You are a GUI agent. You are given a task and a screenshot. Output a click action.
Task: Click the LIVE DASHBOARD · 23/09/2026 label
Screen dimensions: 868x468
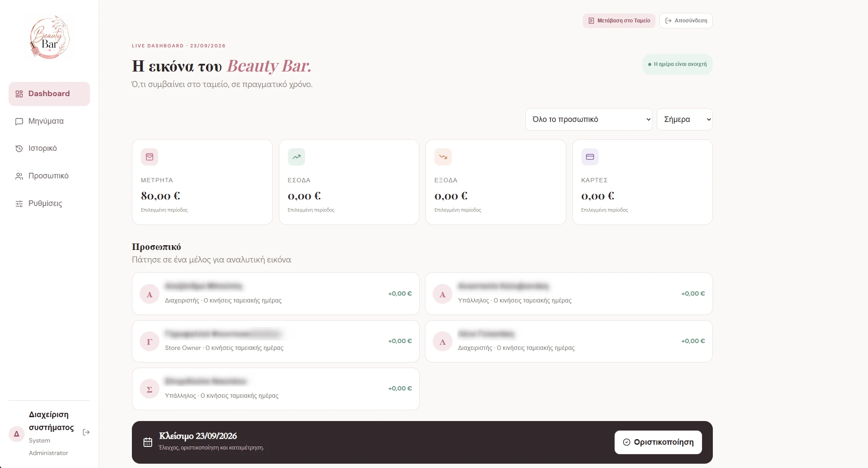pyautogui.click(x=179, y=46)
